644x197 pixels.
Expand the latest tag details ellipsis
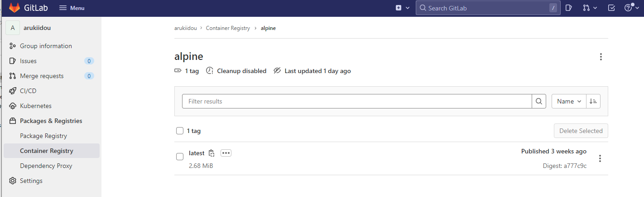[x=226, y=153]
